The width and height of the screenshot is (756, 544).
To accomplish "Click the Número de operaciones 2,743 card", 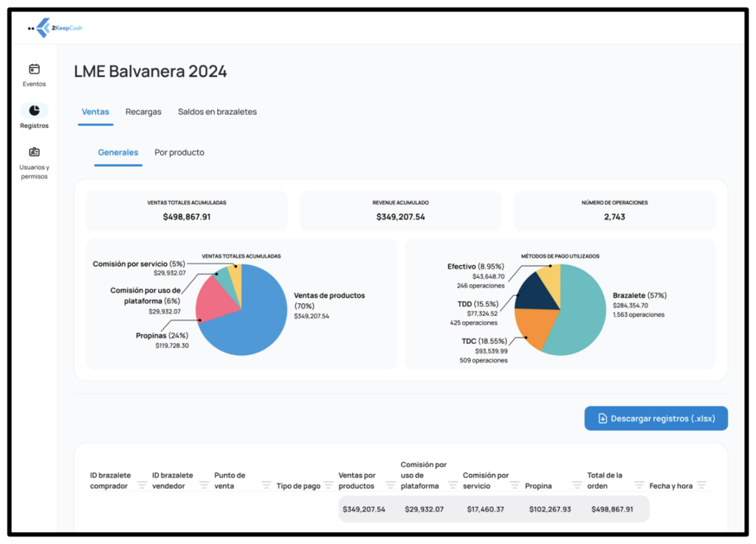I will (615, 210).
